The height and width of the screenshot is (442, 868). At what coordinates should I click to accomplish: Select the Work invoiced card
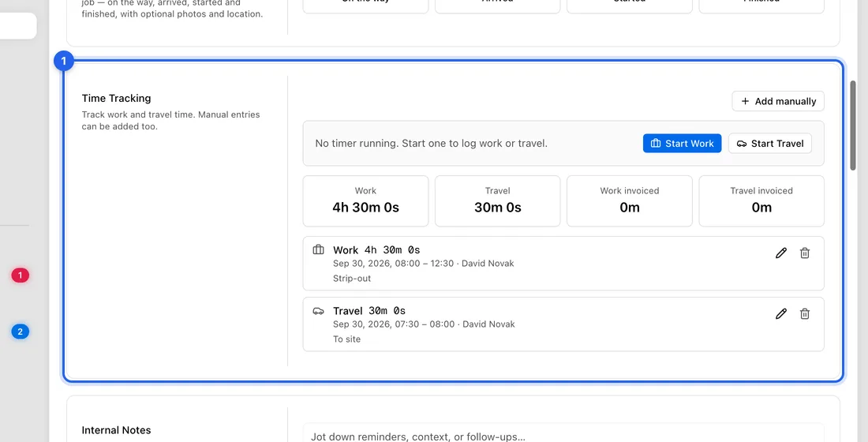pyautogui.click(x=630, y=201)
